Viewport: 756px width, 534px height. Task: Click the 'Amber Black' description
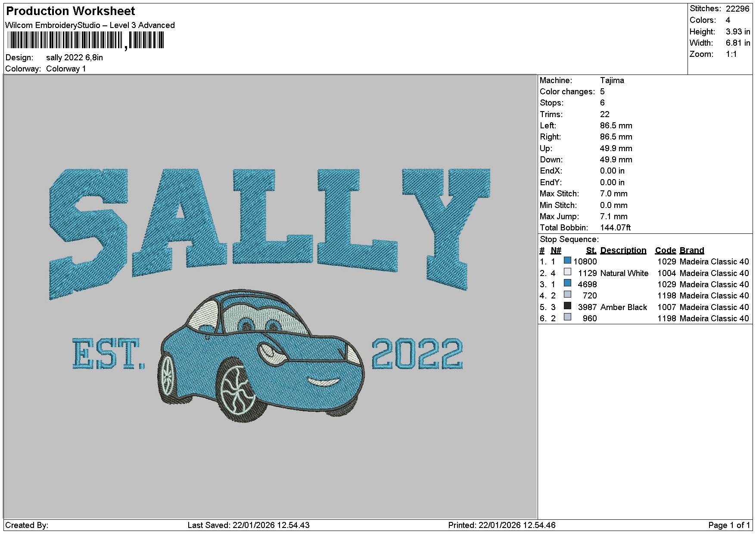[x=624, y=307]
